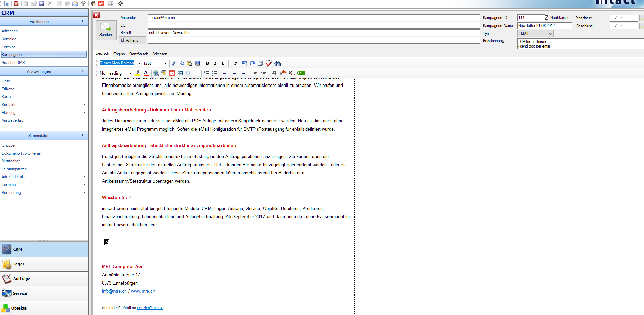644x315 pixels.
Task: Open the Typ EMAIL dropdown
Action: pyautogui.click(x=535, y=34)
